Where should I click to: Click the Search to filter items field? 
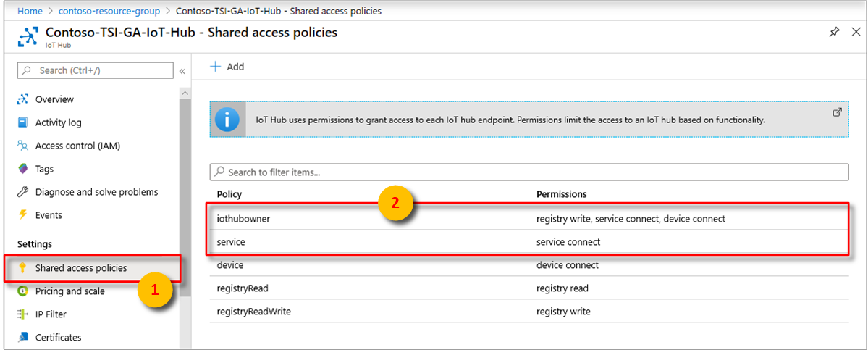click(528, 172)
